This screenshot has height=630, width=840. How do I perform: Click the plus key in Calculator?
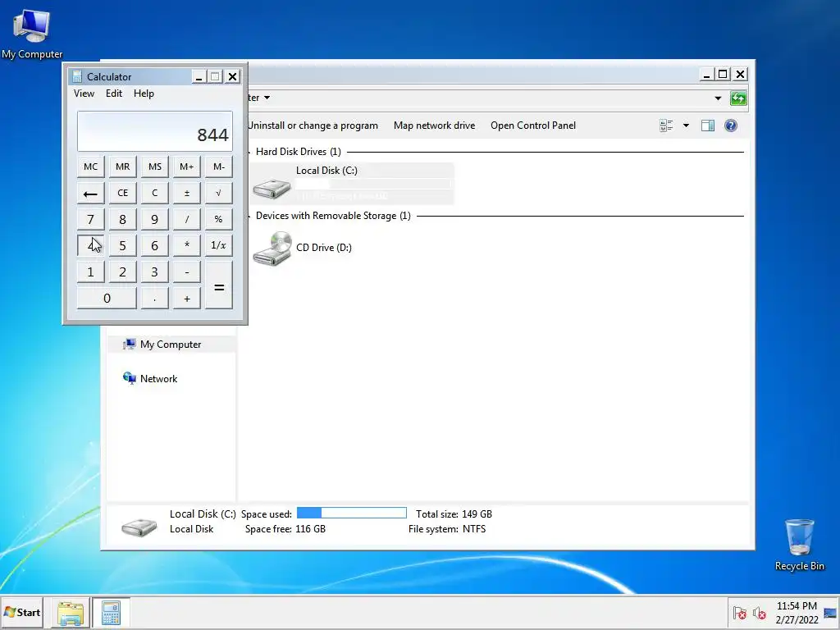186,299
